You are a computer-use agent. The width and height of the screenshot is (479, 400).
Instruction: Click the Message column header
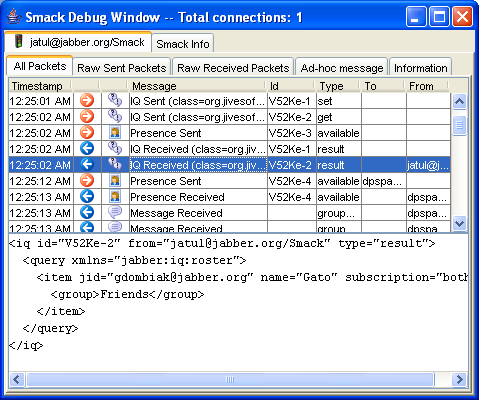click(198, 86)
